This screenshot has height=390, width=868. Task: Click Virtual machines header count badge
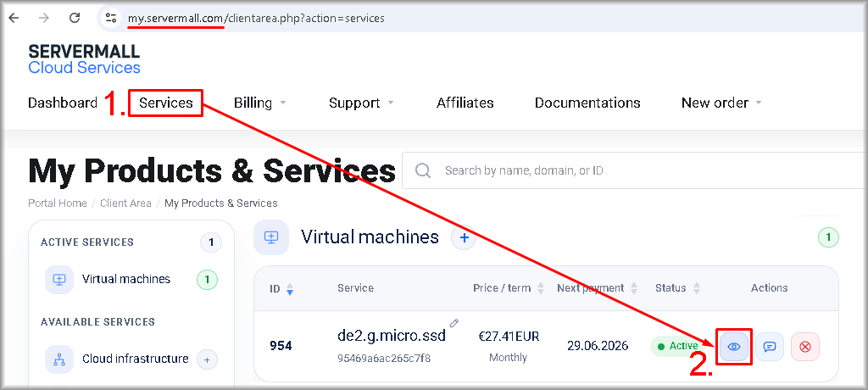829,237
